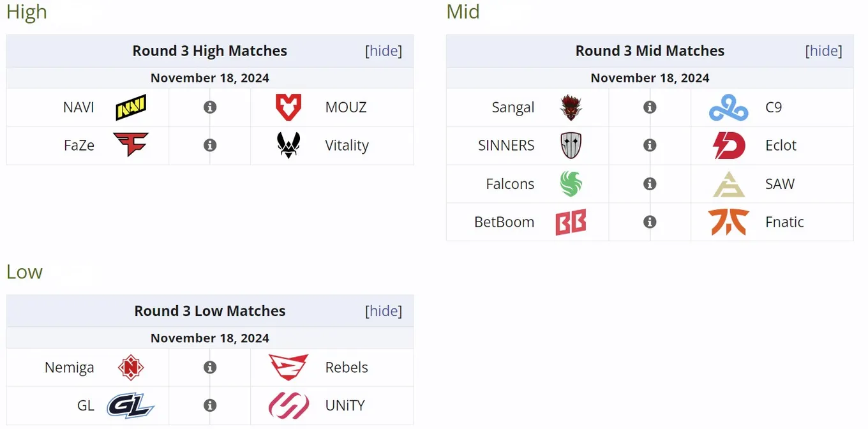Screen dimensions: 868x429
Task: Click the GL team logo
Action: pyautogui.click(x=131, y=405)
